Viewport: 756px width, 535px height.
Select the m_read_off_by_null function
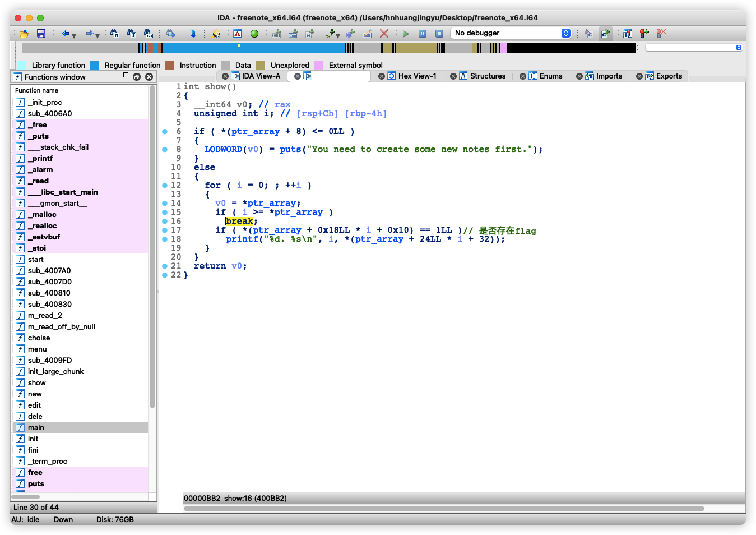point(80,327)
